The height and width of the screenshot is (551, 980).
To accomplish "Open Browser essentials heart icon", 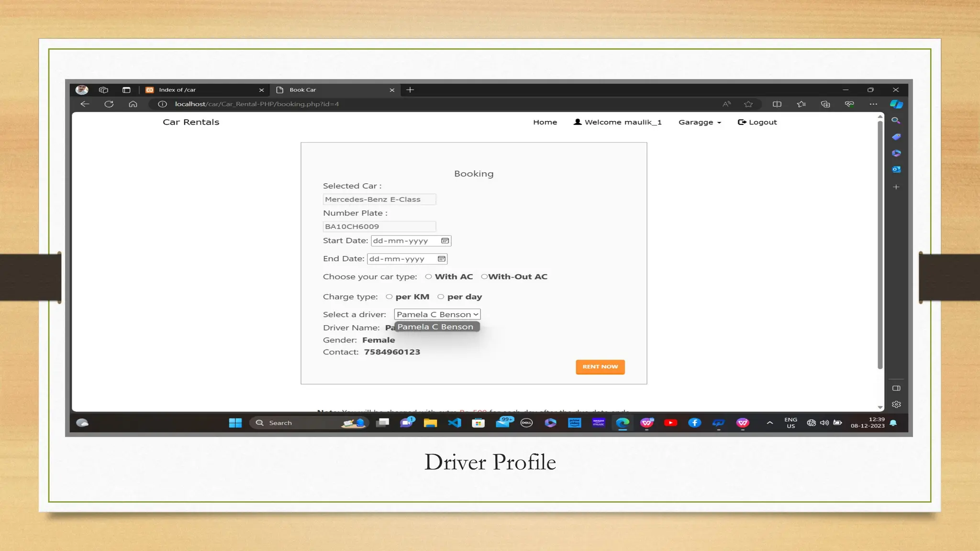I will (849, 104).
